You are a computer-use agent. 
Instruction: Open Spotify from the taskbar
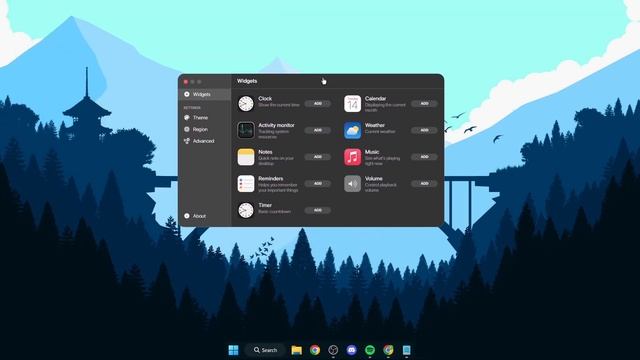pos(370,350)
